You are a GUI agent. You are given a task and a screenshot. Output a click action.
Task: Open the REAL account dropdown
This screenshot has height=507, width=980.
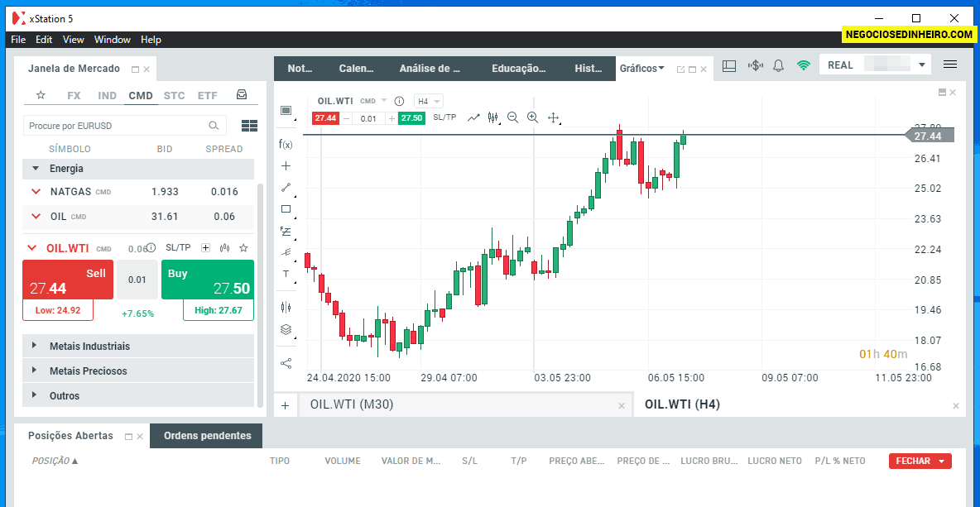click(x=922, y=65)
